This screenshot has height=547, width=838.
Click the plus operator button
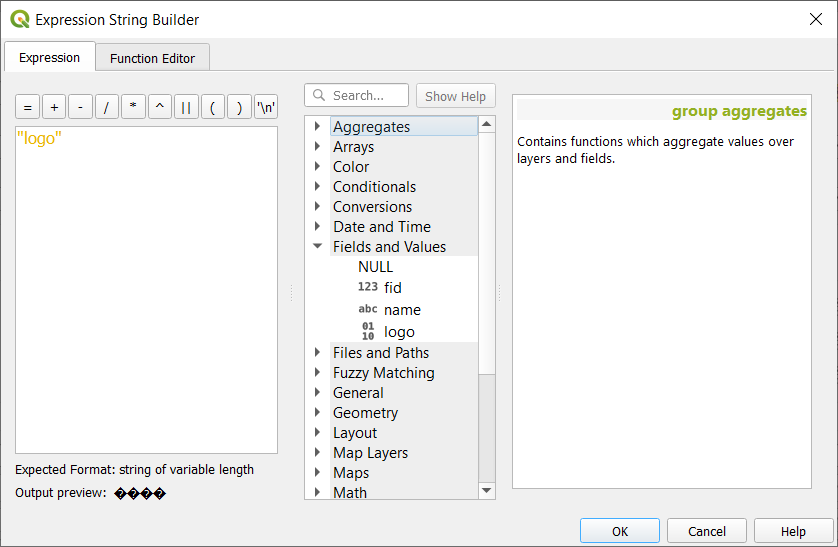point(54,107)
